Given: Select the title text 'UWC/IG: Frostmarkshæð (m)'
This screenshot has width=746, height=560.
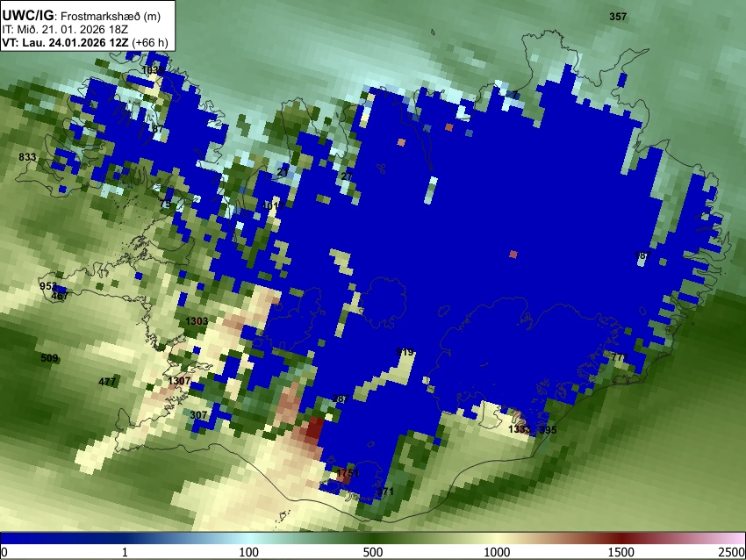Looking at the screenshot, I should click(82, 16).
